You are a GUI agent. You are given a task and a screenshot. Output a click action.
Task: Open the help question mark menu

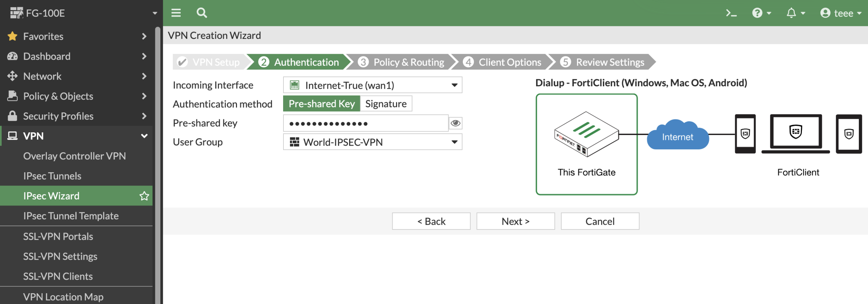[761, 13]
